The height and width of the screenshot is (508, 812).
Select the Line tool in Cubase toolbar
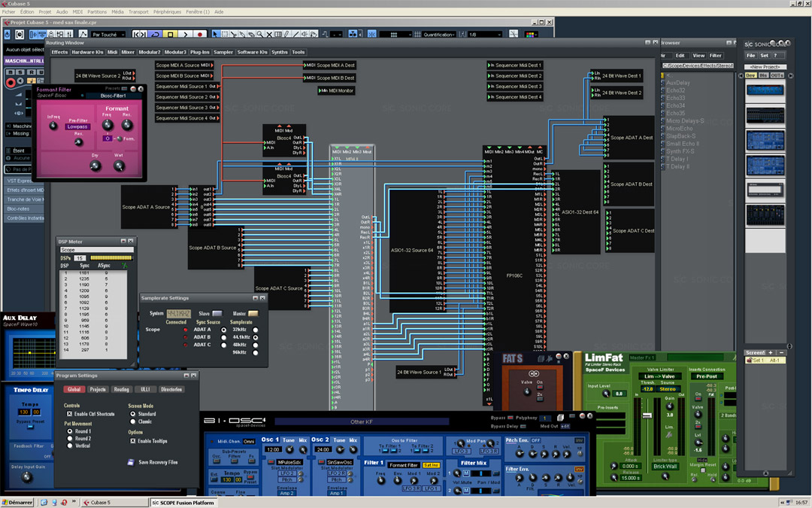coord(296,35)
